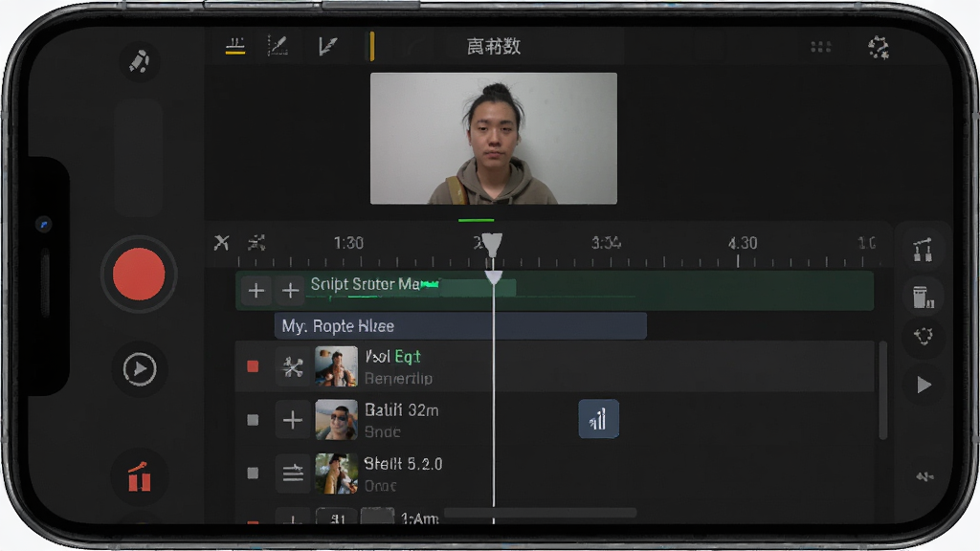Click the video preview frame
The height and width of the screenshot is (551, 980).
point(494,138)
